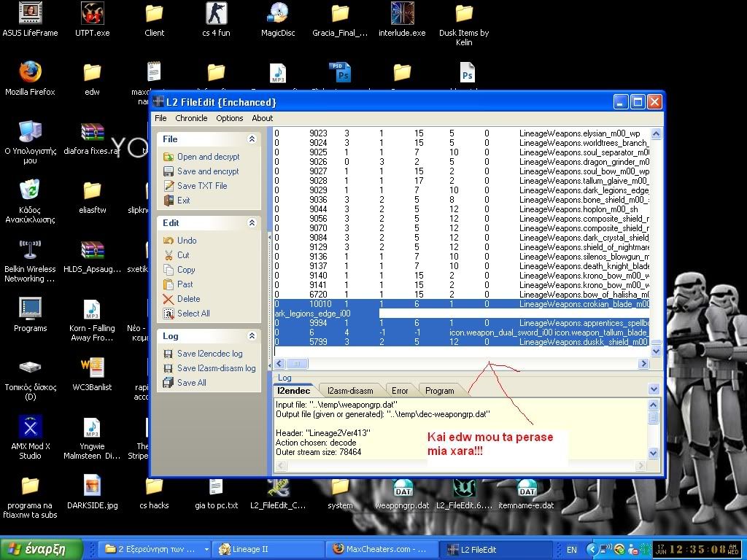
Task: Switch to the Error log tab
Action: 399,391
